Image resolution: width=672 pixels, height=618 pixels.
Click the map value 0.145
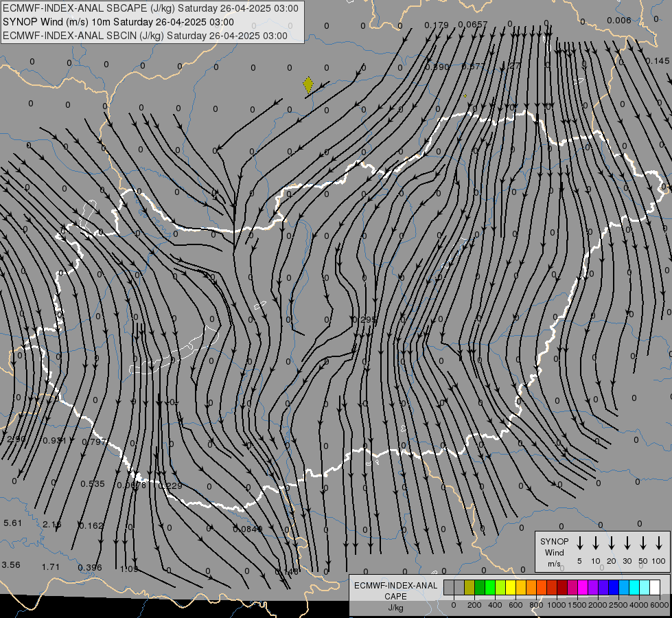pyautogui.click(x=658, y=61)
